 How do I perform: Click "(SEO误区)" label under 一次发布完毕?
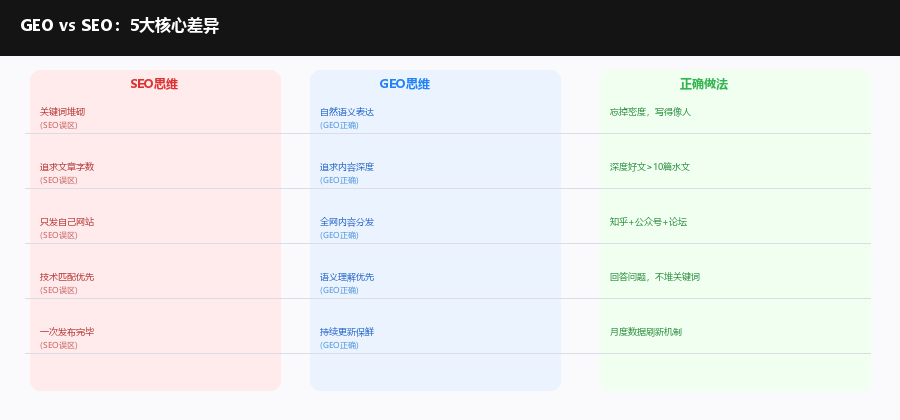click(59, 345)
